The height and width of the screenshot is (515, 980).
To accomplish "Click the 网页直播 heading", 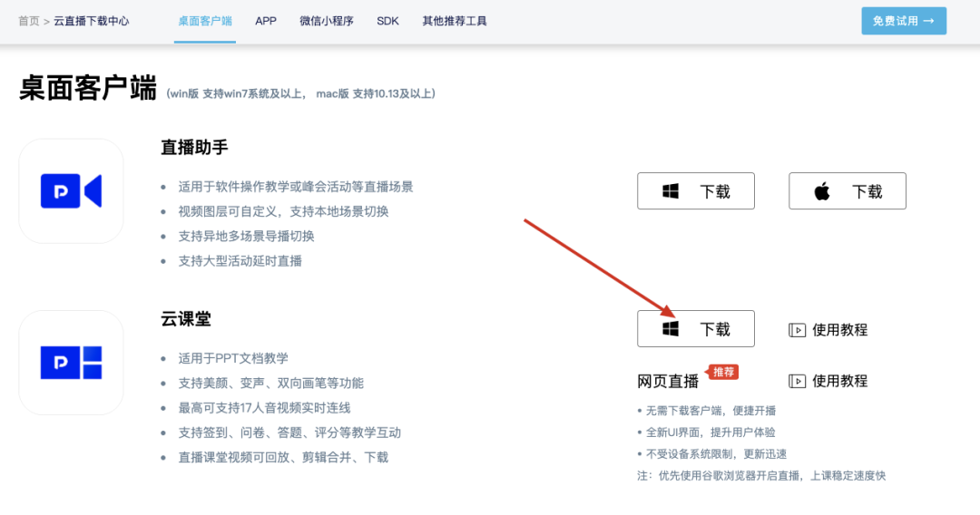I will tap(668, 381).
